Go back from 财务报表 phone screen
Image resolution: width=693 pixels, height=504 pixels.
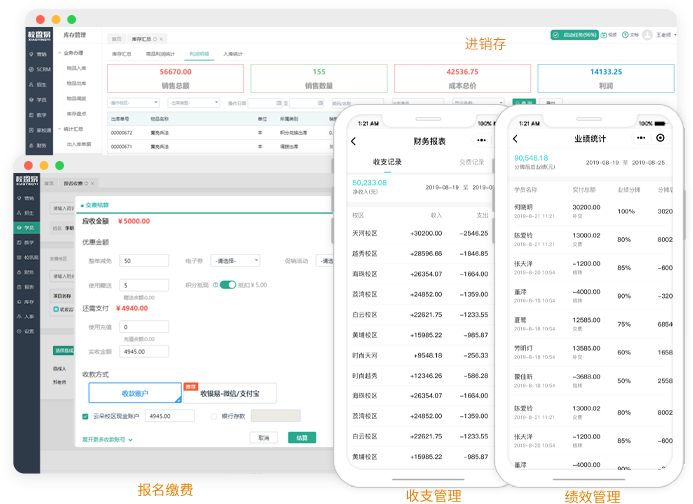tap(353, 141)
